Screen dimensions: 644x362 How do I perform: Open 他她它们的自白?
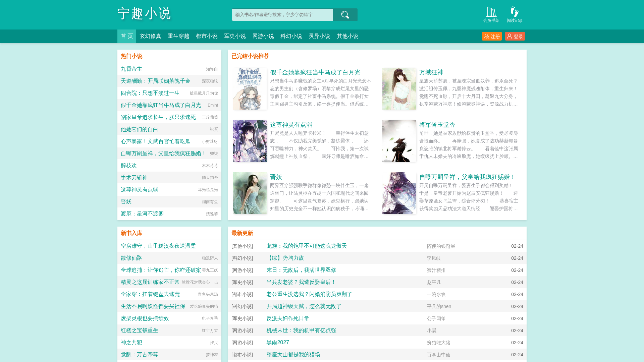pos(140,129)
